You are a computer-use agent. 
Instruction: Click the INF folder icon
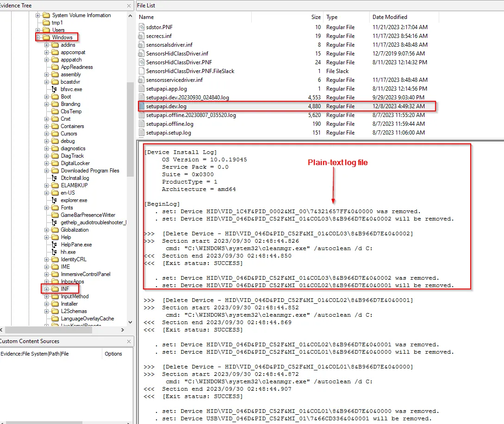click(x=55, y=289)
